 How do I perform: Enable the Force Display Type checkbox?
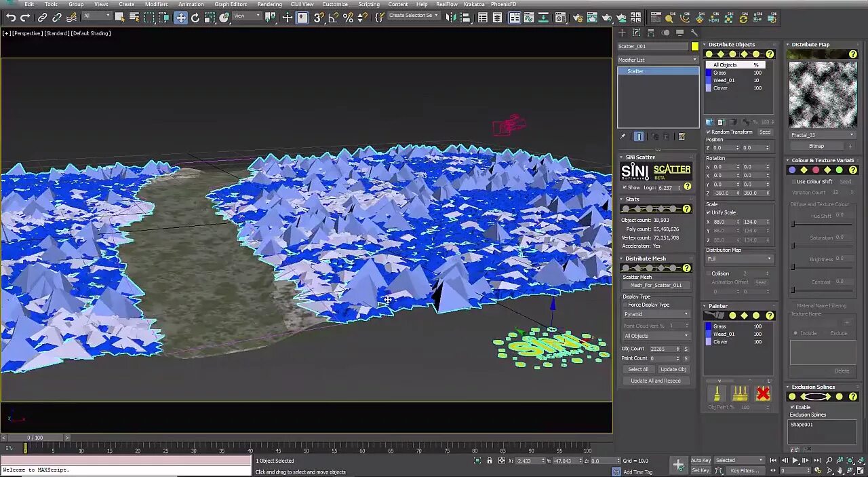tap(625, 305)
